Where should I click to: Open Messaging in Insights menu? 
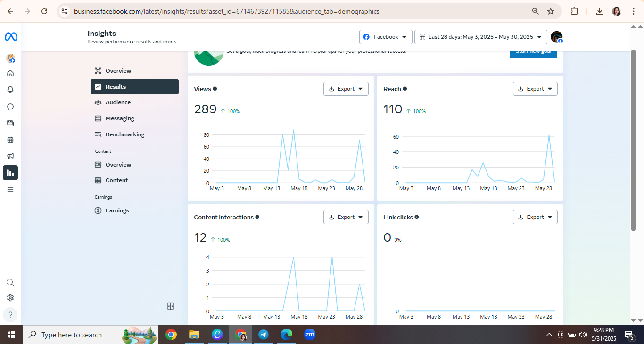[x=135, y=118]
